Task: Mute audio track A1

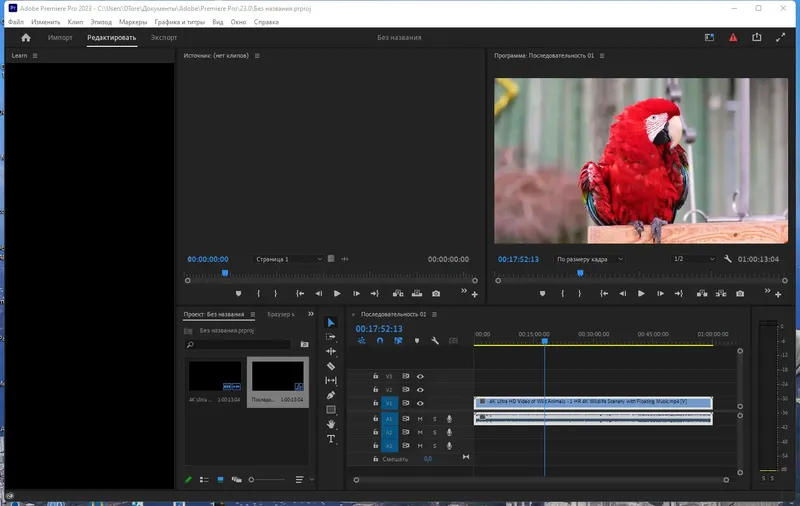Action: point(420,418)
